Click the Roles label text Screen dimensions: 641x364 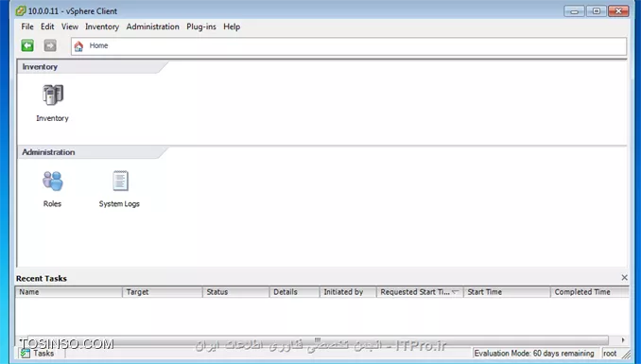pos(52,203)
